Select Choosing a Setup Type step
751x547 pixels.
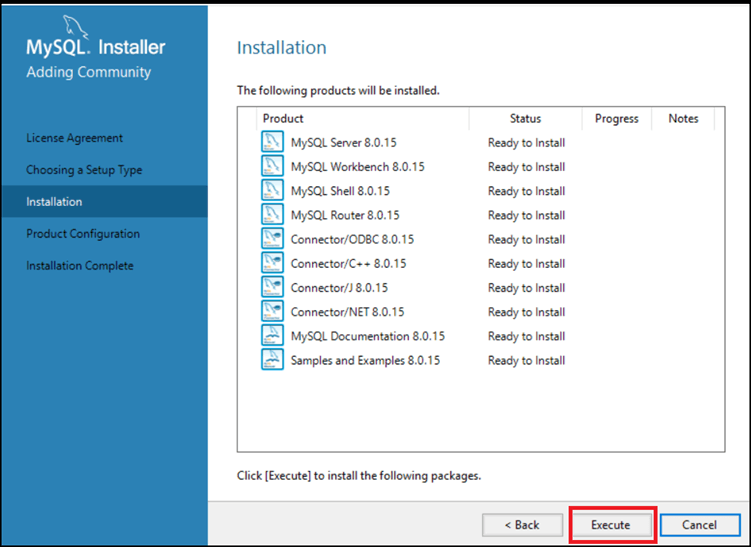tap(84, 170)
